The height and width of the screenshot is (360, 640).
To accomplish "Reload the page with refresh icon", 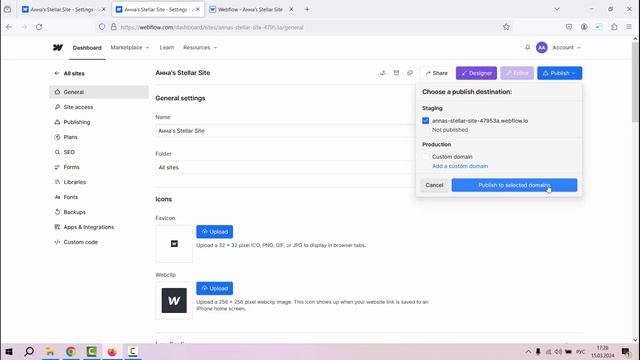I will tap(39, 27).
